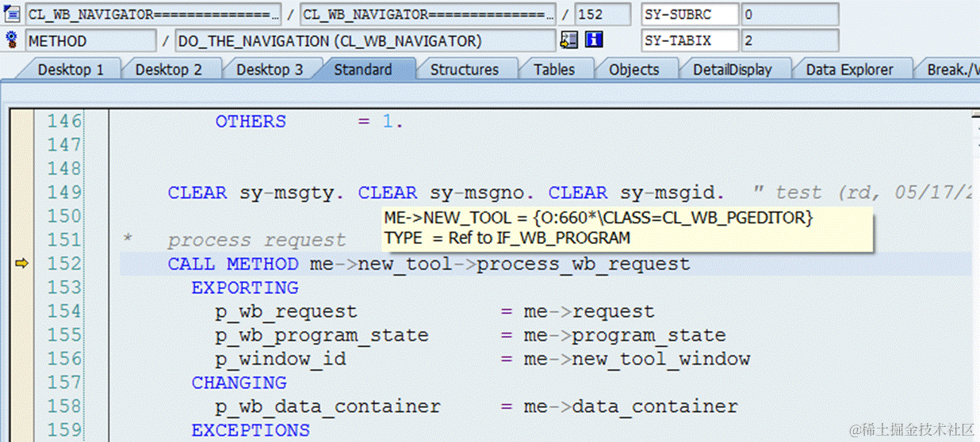Viewport: 980px width, 442px height.
Task: Click the '* process request' comment line
Action: (235, 240)
